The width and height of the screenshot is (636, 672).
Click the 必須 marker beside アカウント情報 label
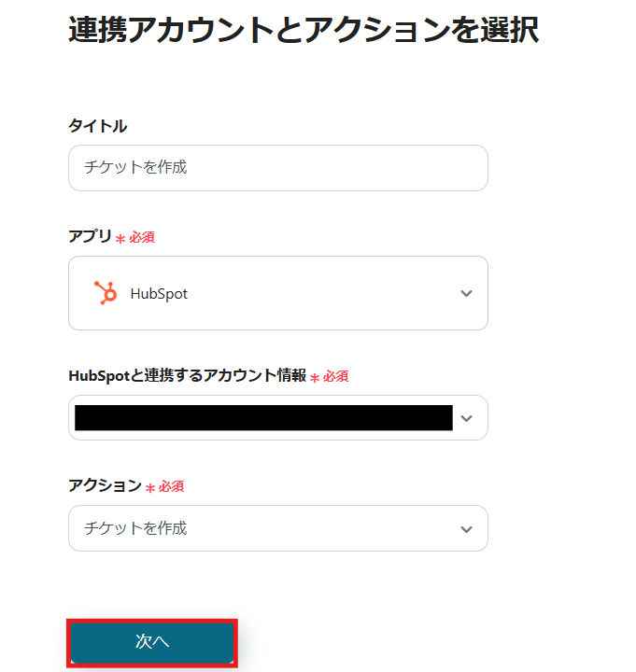330,376
